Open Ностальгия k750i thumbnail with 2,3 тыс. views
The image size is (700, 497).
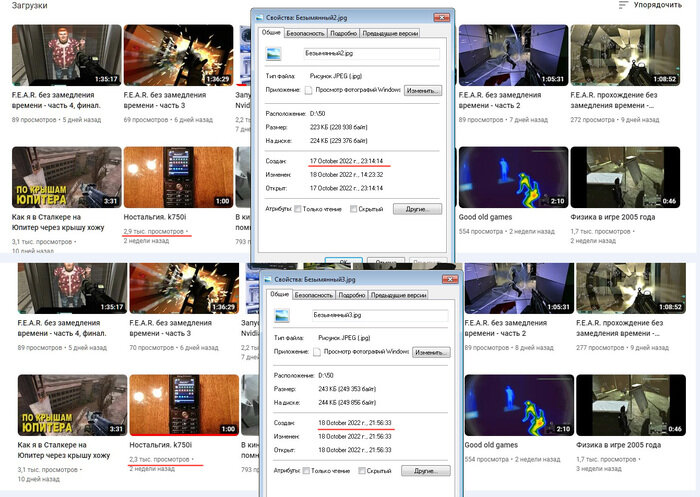(x=184, y=405)
